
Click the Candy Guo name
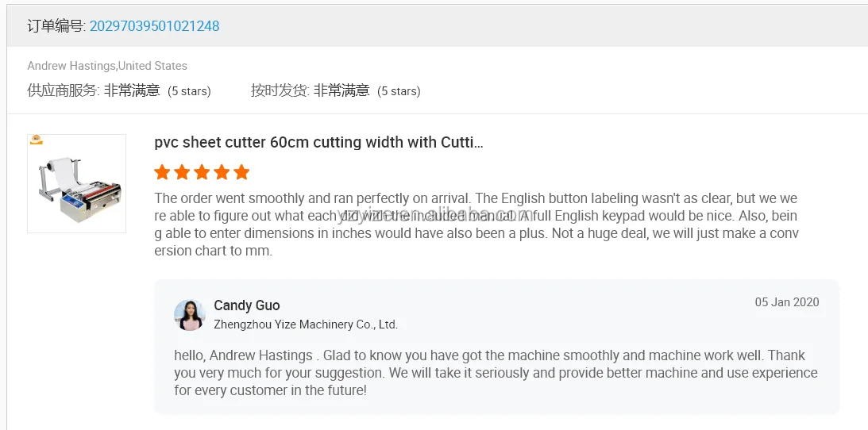pos(247,305)
